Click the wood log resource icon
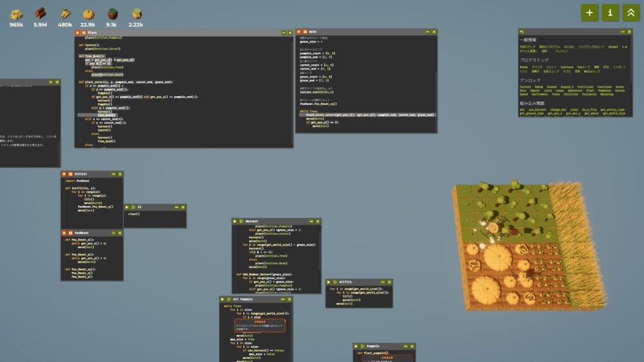 41,14
